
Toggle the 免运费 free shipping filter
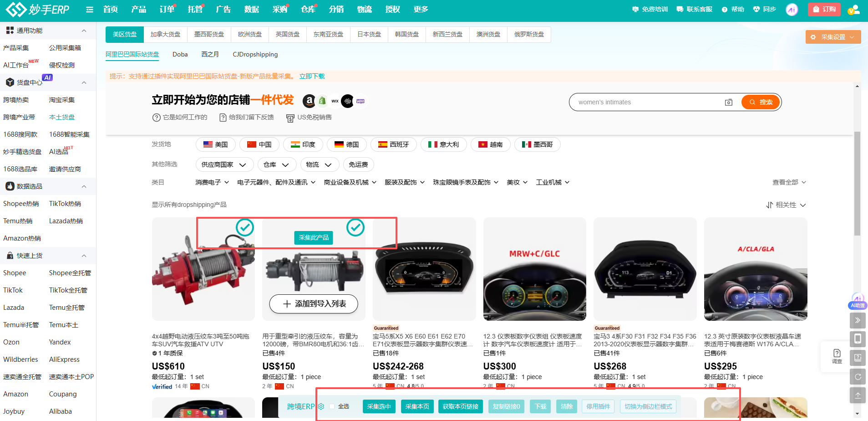pyautogui.click(x=358, y=164)
